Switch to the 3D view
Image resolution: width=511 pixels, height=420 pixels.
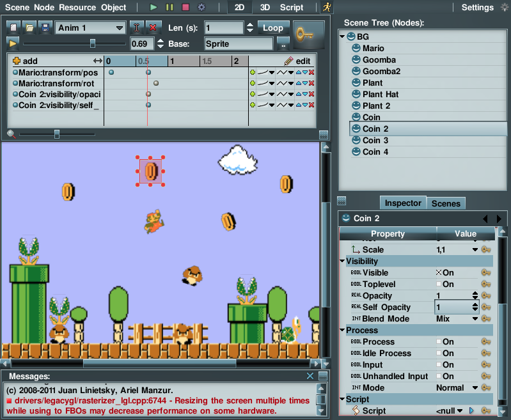pyautogui.click(x=265, y=7)
